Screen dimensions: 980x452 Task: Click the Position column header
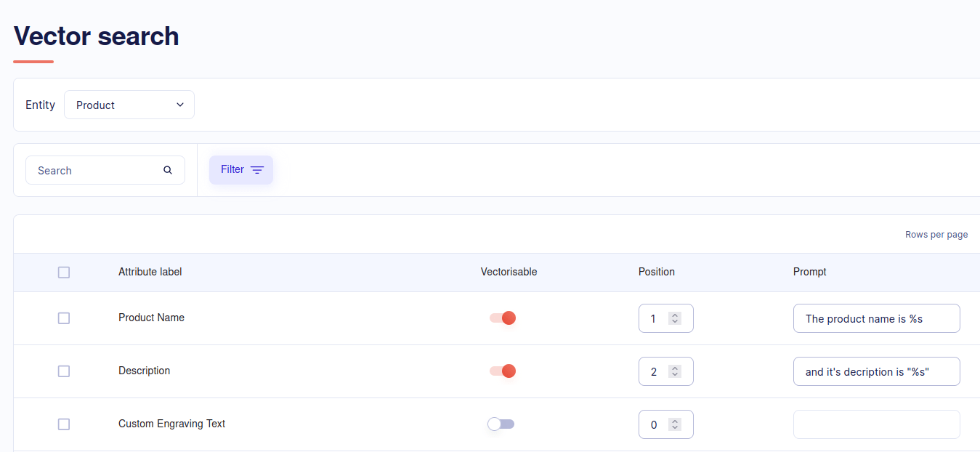click(x=656, y=272)
